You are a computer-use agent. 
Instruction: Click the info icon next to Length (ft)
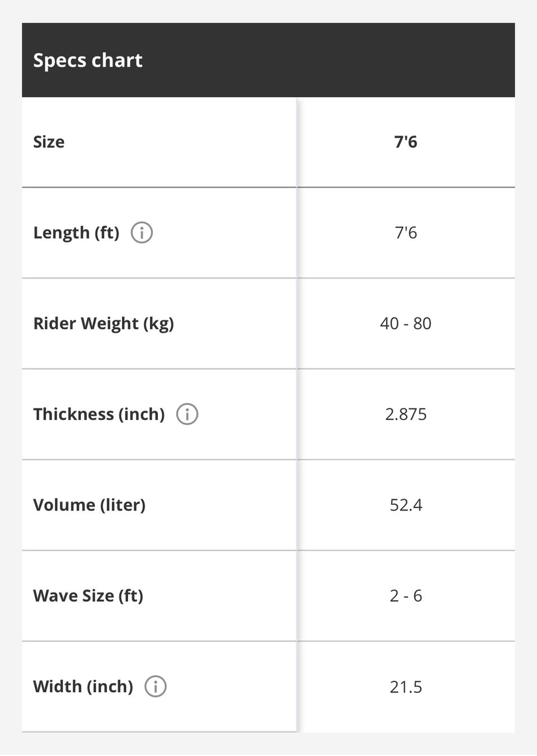(142, 233)
